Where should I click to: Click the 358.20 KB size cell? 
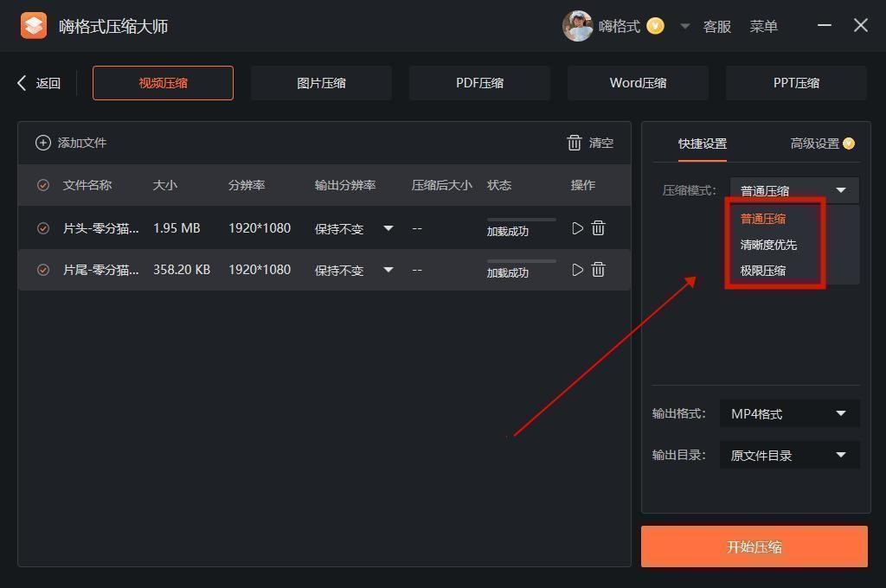182,270
